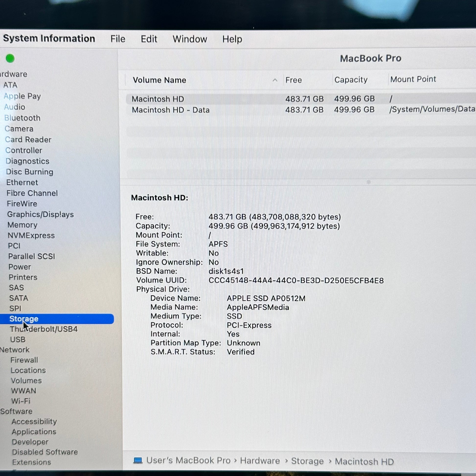Click the green zoom window button

(x=10, y=58)
